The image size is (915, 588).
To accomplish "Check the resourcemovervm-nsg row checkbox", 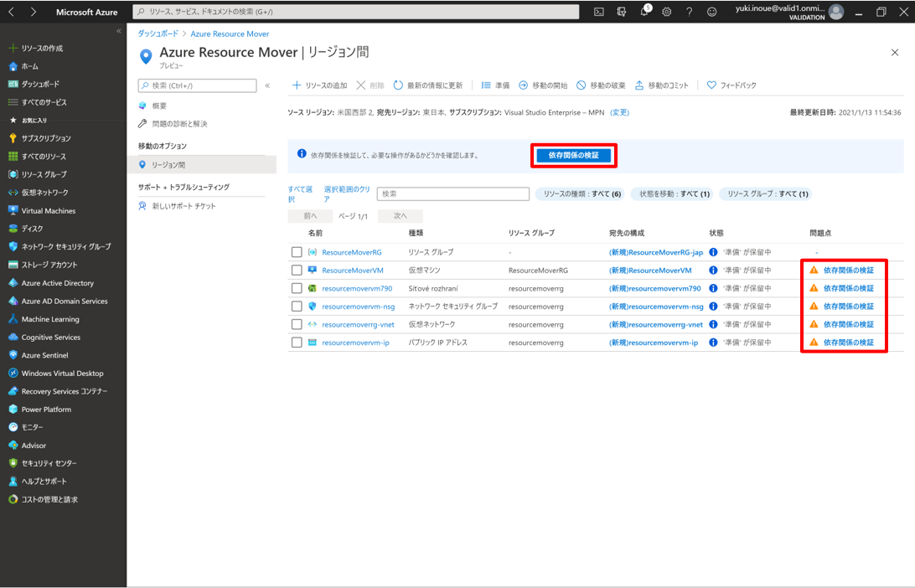I will (297, 307).
